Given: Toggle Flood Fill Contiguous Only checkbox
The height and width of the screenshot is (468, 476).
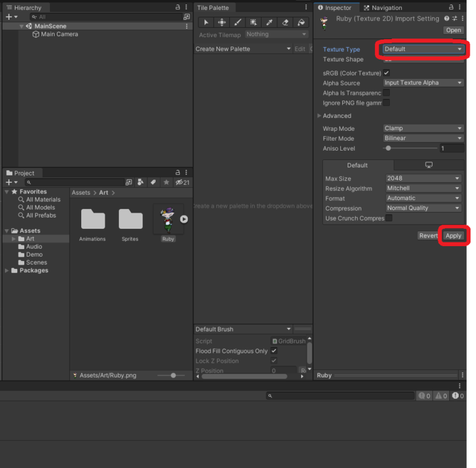Looking at the screenshot, I should (274, 351).
